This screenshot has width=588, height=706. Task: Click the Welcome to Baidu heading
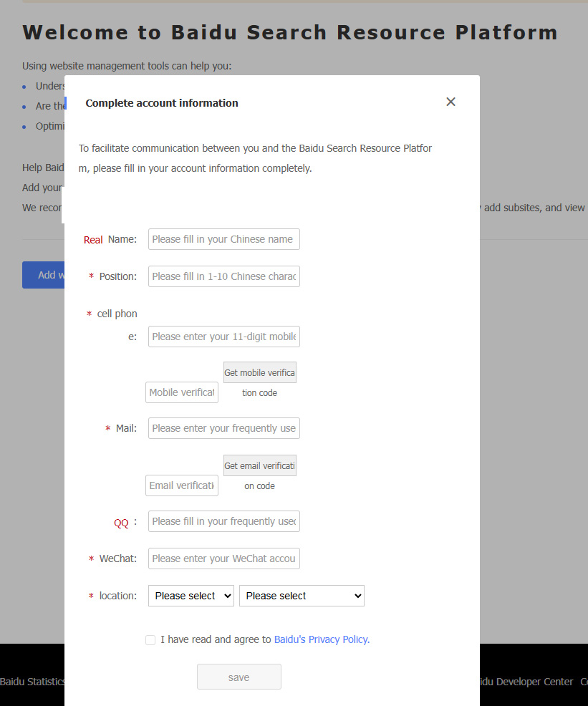click(289, 32)
